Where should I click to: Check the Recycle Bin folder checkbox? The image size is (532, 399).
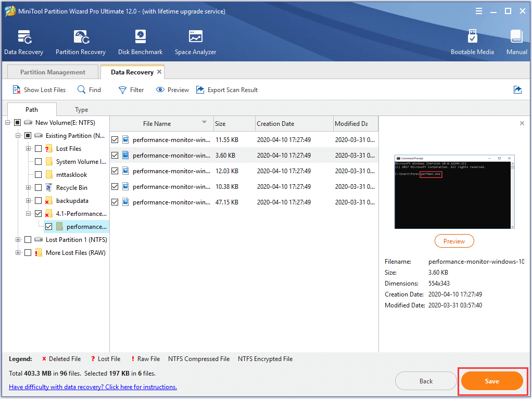click(38, 188)
